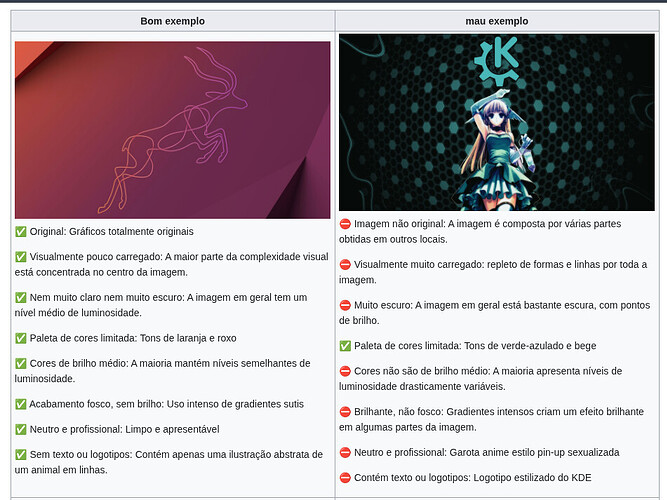Select the text "Original: Gráficos totalmente originais"
Viewport: 667px width, 500px height.
coord(111,231)
